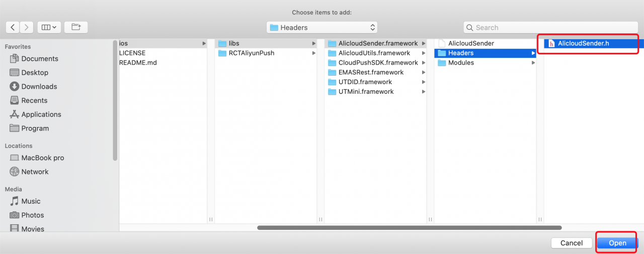Click the h file icon of AlicloudSender.h
Screen dimensions: 644x254
552,43
